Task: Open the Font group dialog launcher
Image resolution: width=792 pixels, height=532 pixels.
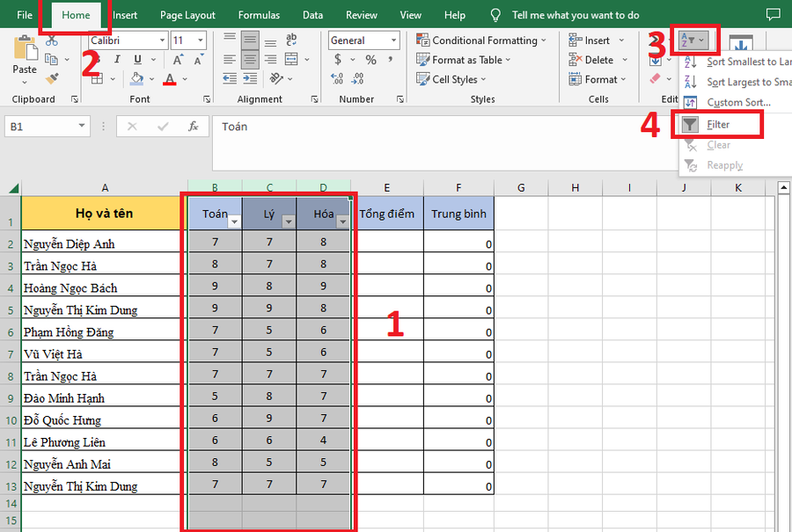Action: [207, 99]
